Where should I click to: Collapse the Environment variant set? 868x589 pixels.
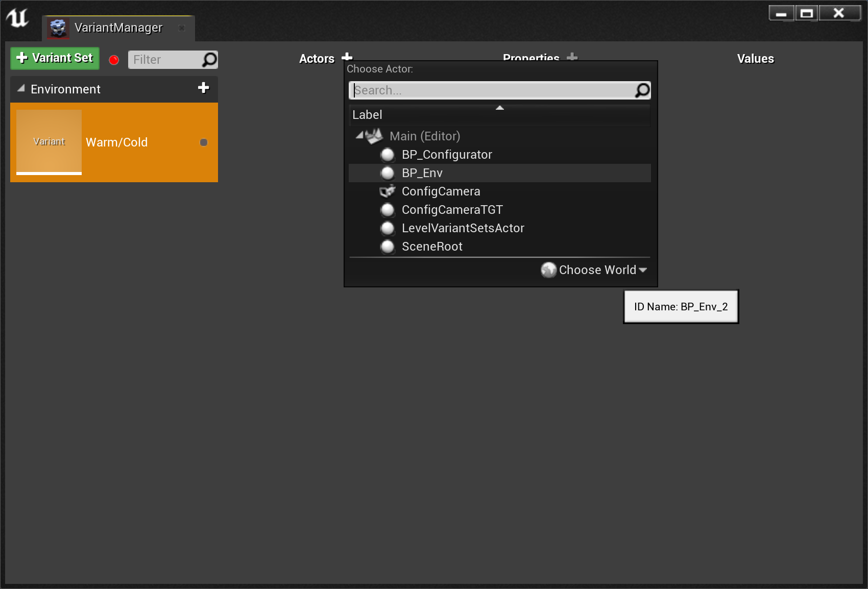tap(21, 89)
